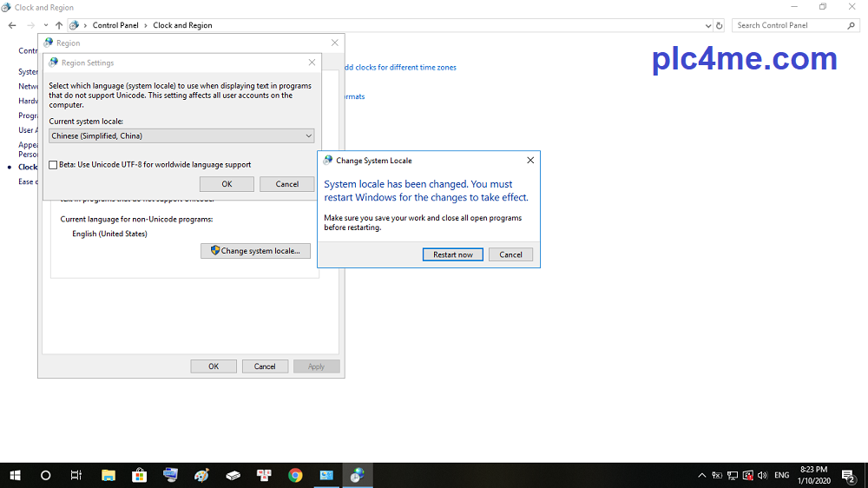Click the Windows Start button
Screen dimensions: 868x488
(15, 475)
